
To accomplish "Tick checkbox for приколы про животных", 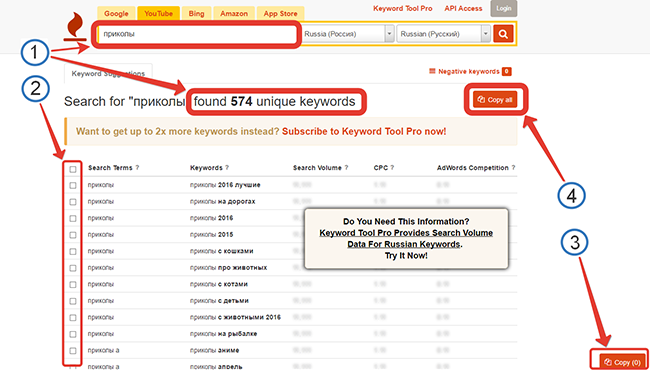I will click(73, 268).
